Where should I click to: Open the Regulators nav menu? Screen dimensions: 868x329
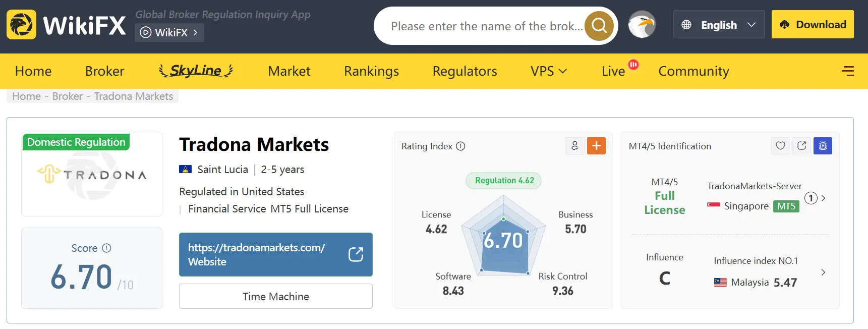[x=465, y=71]
